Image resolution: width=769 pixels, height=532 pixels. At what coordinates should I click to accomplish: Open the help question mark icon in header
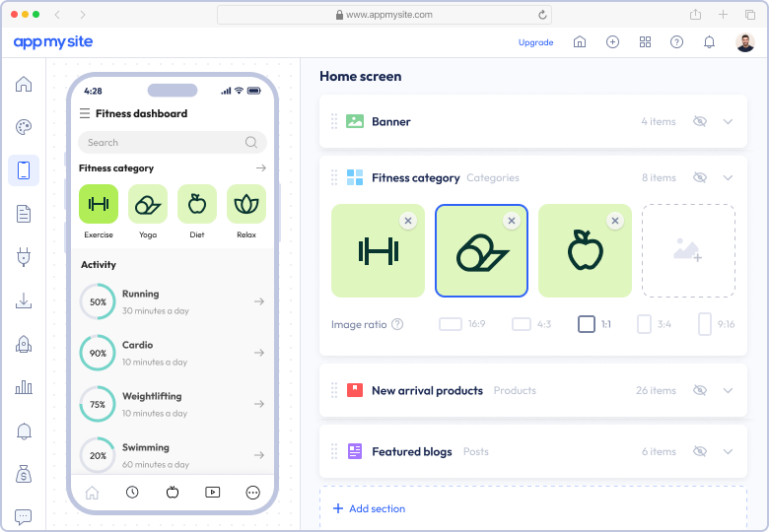[676, 42]
